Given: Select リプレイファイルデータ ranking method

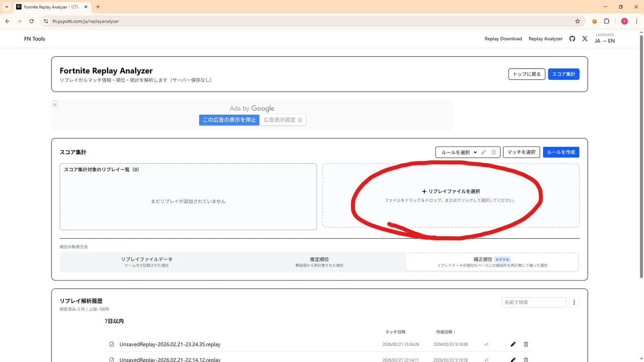Looking at the screenshot, I should coord(146,262).
